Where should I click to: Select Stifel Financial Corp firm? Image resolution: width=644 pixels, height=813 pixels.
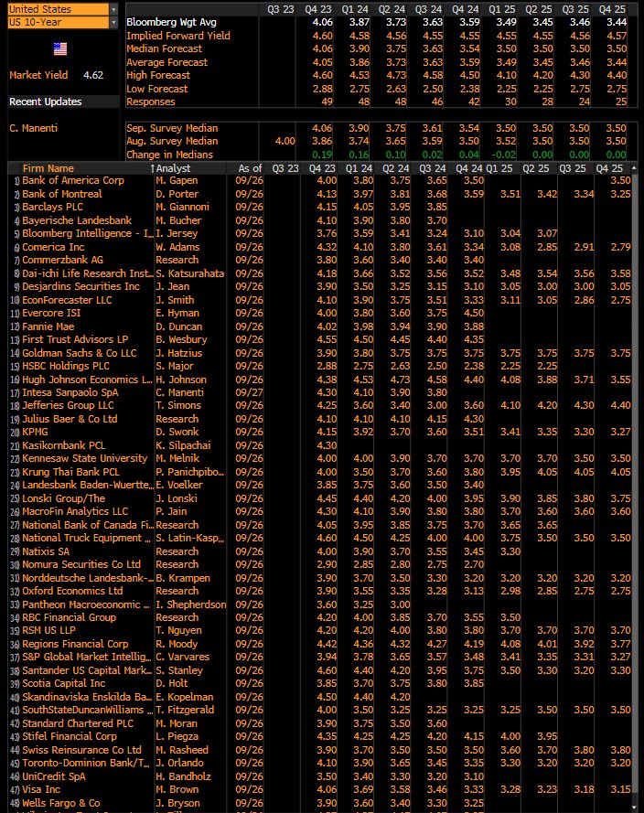click(x=70, y=736)
